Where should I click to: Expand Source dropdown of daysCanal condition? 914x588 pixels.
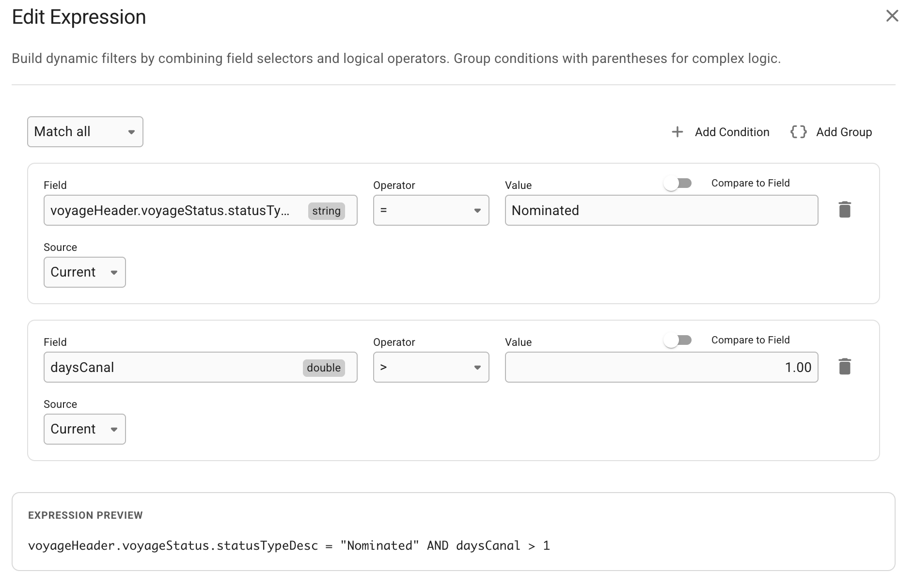tap(84, 429)
